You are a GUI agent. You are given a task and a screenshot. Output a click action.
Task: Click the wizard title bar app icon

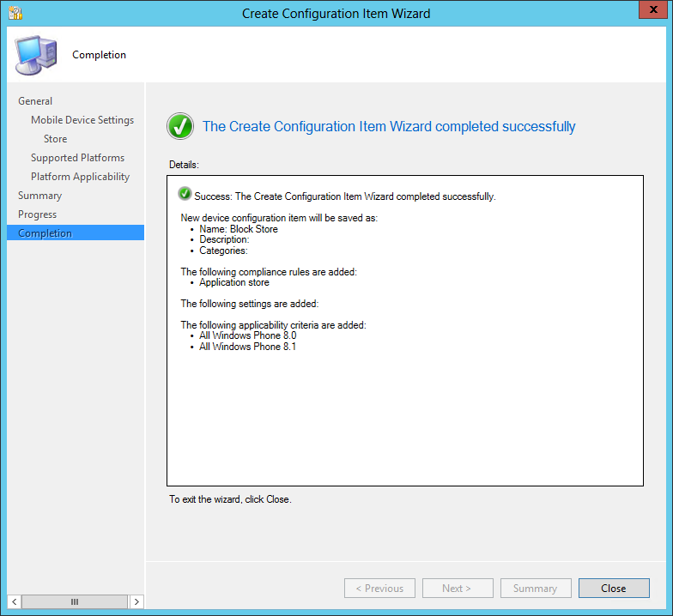coord(15,14)
